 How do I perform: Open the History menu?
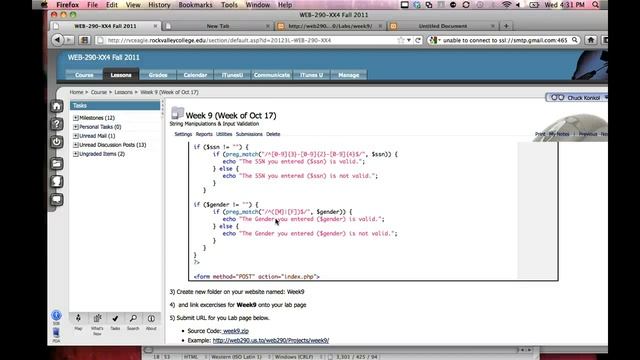159,5
